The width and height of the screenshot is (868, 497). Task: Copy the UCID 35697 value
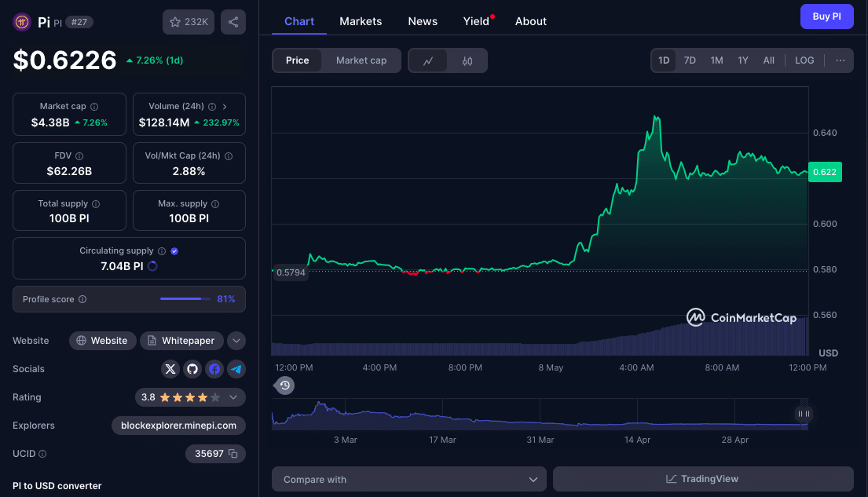(233, 454)
